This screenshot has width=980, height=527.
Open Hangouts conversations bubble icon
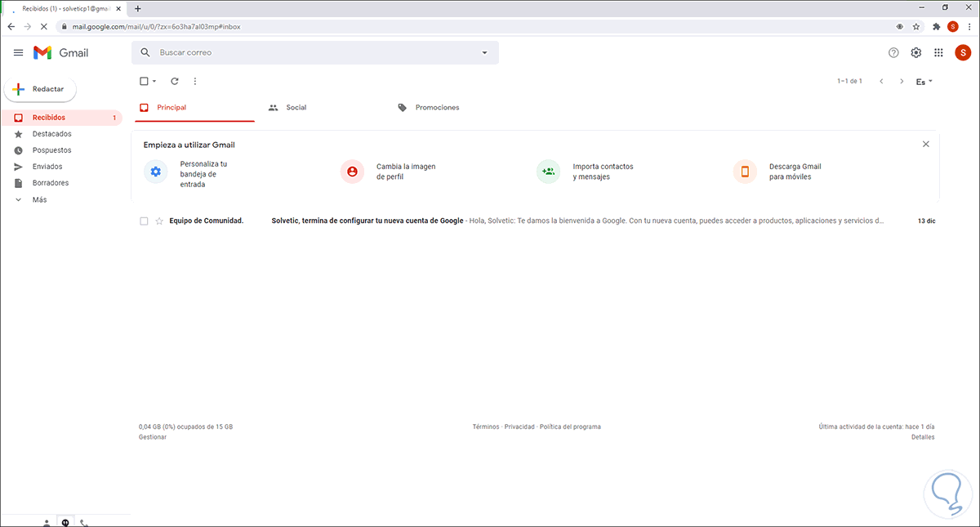[x=65, y=522]
